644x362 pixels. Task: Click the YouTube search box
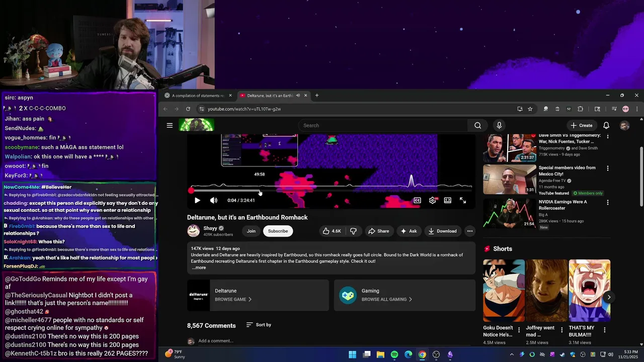pyautogui.click(x=382, y=125)
